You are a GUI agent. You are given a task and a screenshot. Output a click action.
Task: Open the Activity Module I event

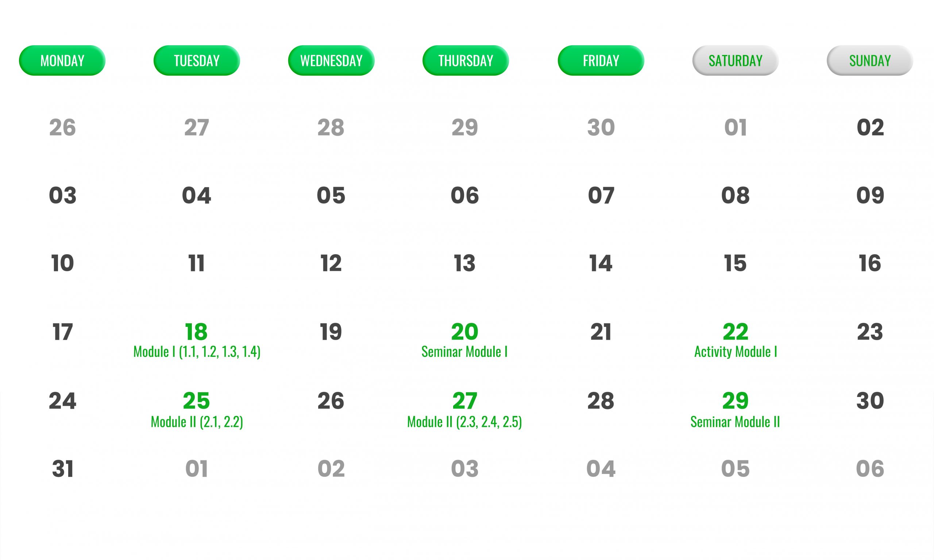point(736,352)
